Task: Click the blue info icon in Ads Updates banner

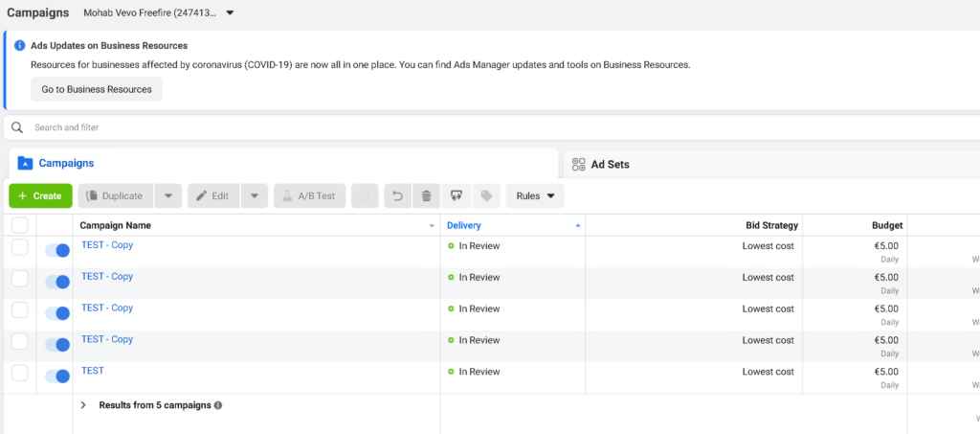Action: coord(19,45)
